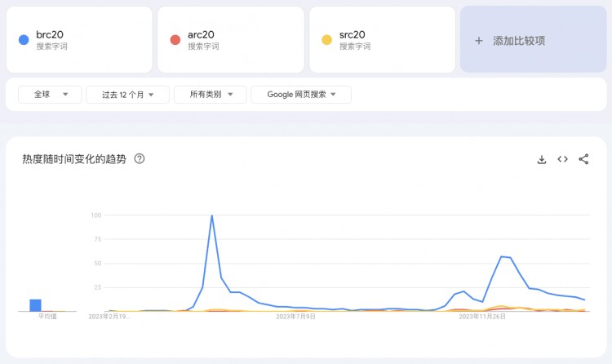Click the 平均值 label under the bar

(x=47, y=317)
